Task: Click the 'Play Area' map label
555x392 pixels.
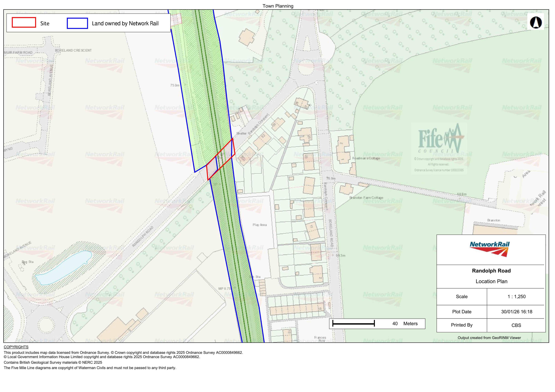Action: [x=260, y=225]
